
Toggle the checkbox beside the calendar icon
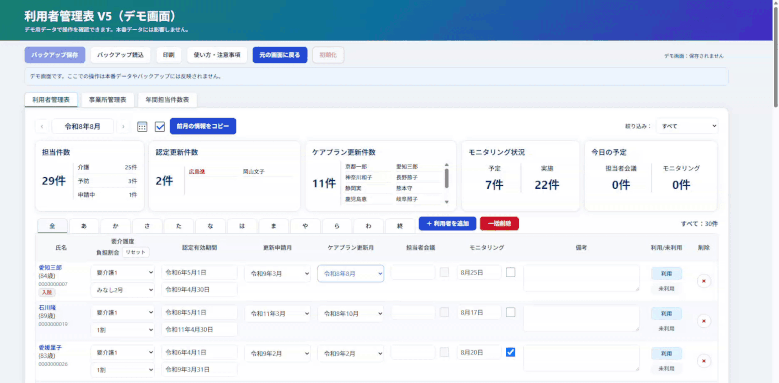(160, 127)
